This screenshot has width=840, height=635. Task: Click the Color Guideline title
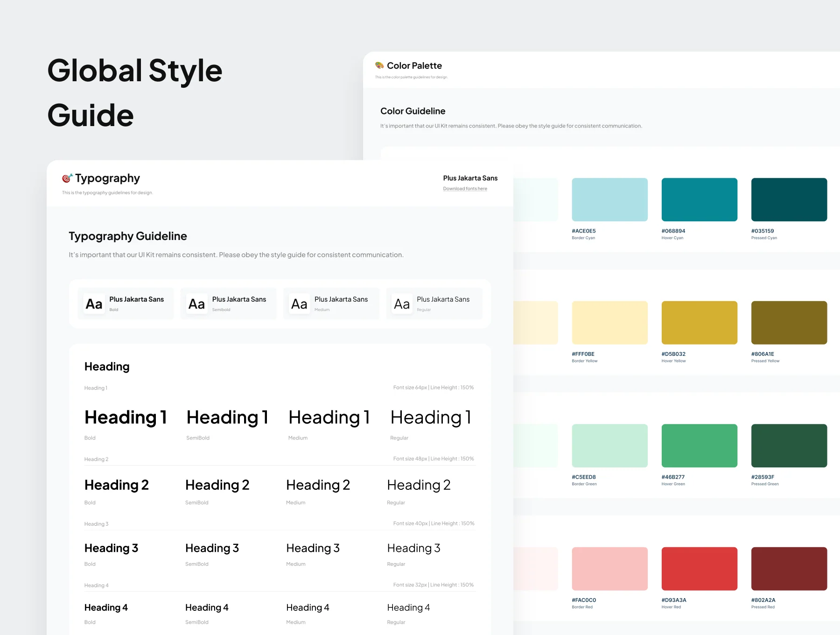[413, 111]
